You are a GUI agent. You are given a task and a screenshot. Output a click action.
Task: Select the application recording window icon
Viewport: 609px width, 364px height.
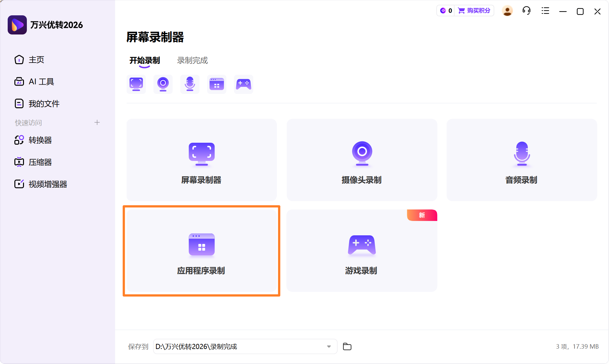217,84
